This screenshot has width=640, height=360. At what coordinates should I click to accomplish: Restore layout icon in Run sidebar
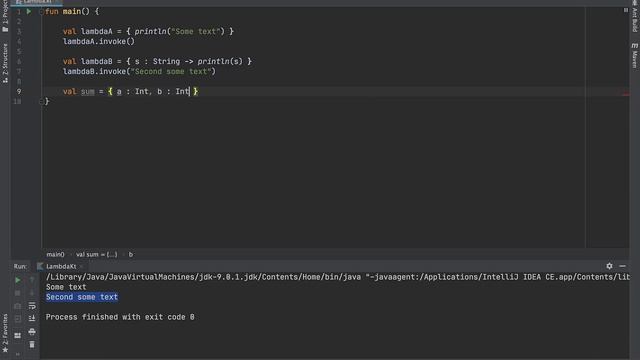coord(18,336)
